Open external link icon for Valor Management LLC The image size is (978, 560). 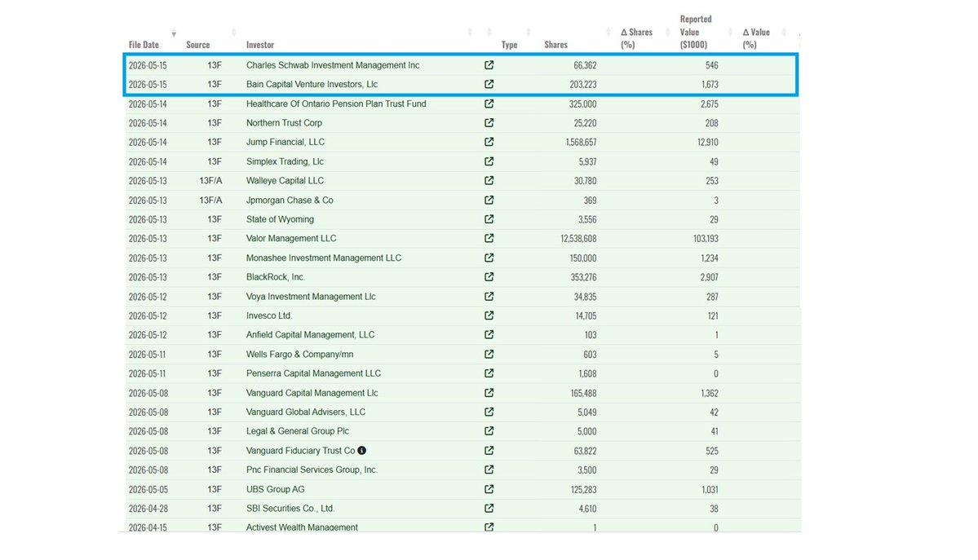[489, 238]
